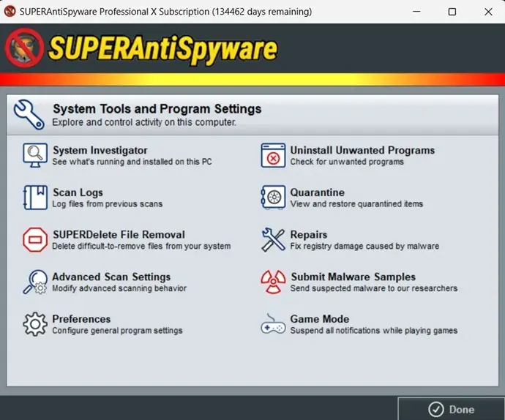The height and width of the screenshot is (420, 505).
Task: Click "Log files from previous scans" text
Action: point(108,204)
